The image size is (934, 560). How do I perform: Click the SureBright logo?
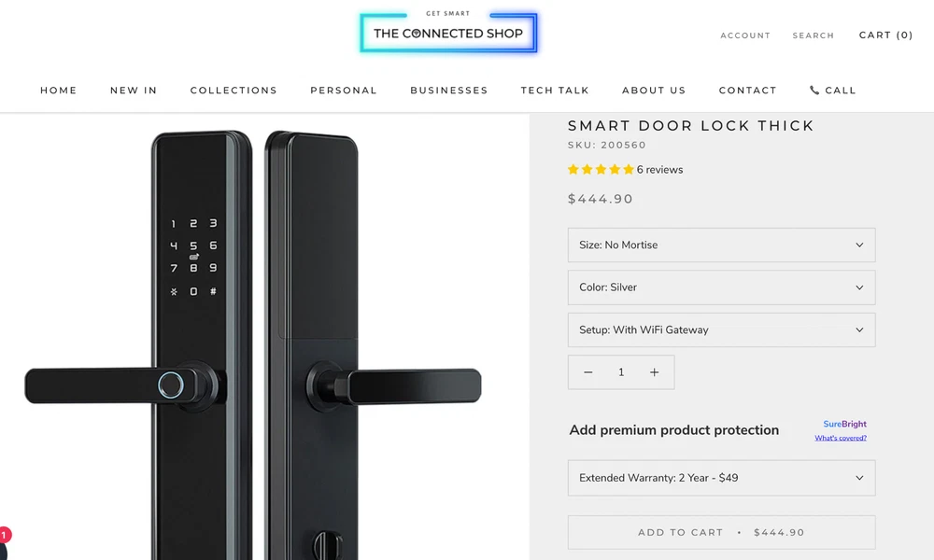point(844,424)
